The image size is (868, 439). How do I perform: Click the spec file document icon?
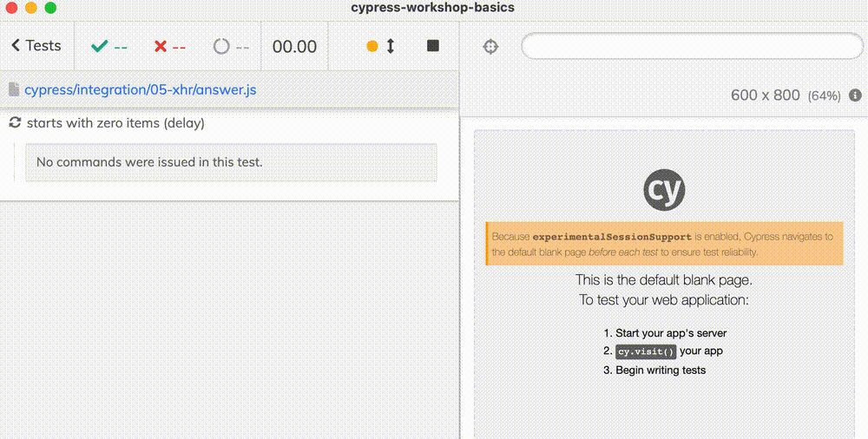coord(14,89)
